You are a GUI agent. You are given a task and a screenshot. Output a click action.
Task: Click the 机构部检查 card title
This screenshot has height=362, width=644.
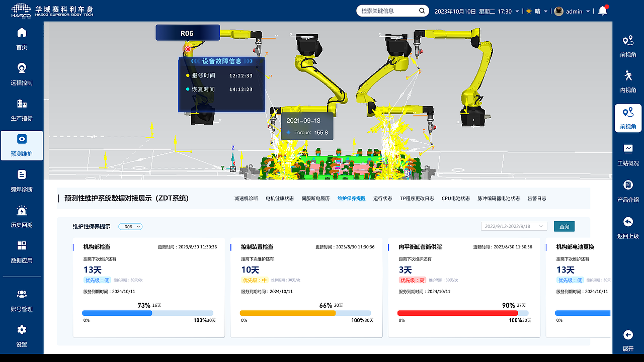click(x=97, y=247)
